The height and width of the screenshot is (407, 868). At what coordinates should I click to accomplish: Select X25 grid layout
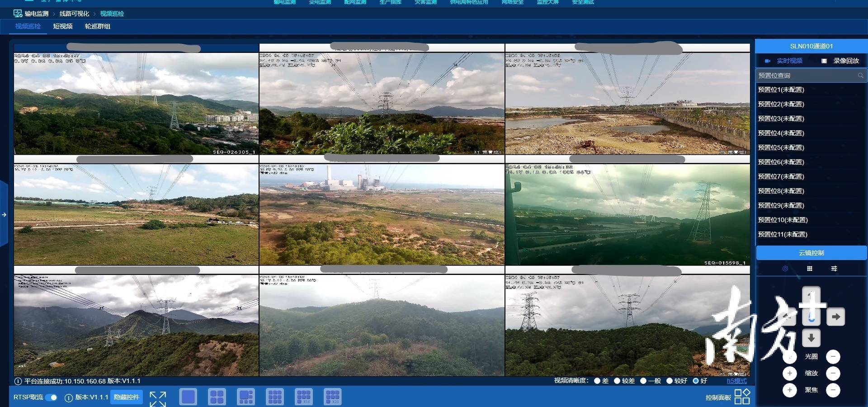coord(333,397)
